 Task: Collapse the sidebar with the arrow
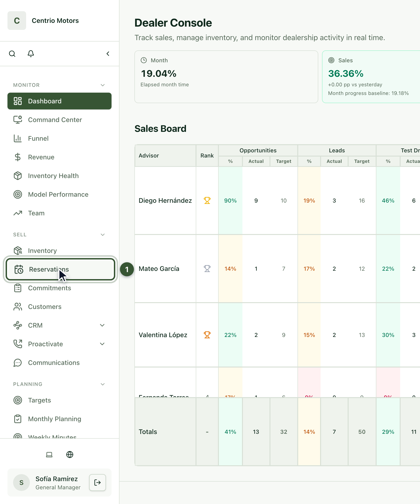tap(108, 54)
